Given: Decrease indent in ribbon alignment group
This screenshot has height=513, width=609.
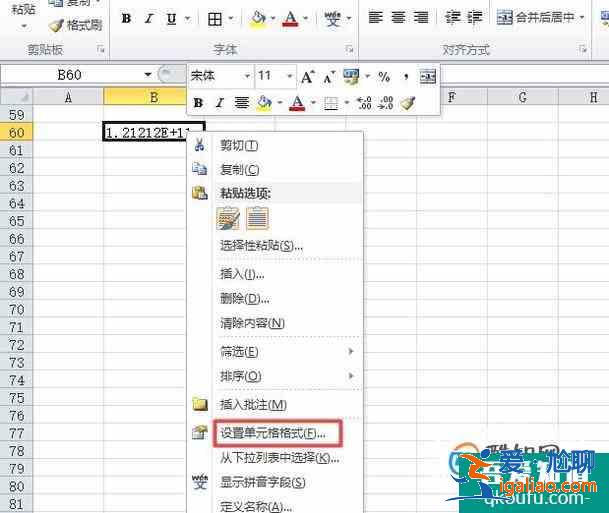Looking at the screenshot, I should (452, 17).
